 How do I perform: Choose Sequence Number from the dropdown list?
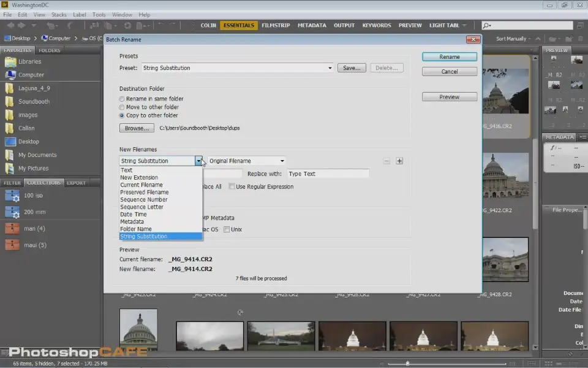160,200
